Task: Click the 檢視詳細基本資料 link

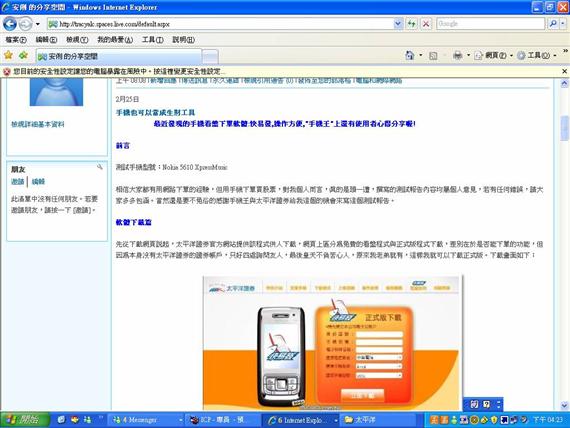Action: click(37, 124)
